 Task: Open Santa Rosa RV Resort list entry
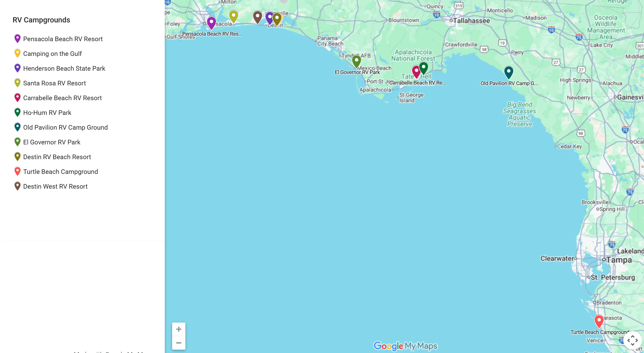(x=55, y=83)
